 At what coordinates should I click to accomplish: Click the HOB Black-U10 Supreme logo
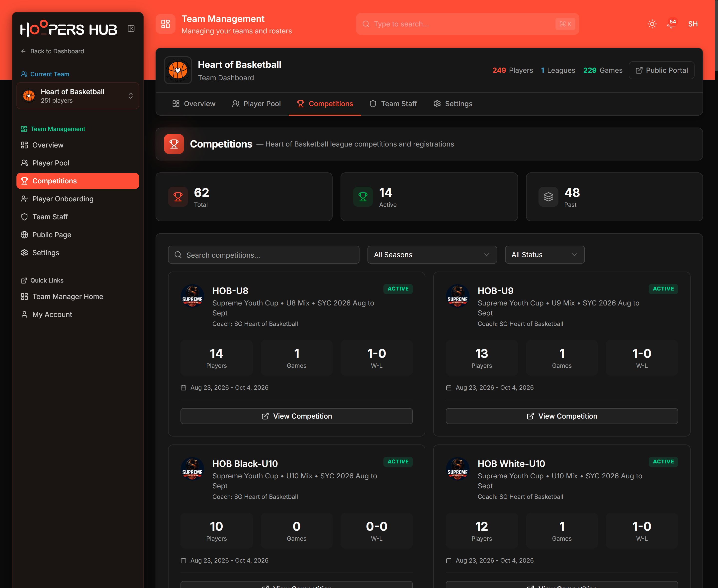click(x=192, y=469)
